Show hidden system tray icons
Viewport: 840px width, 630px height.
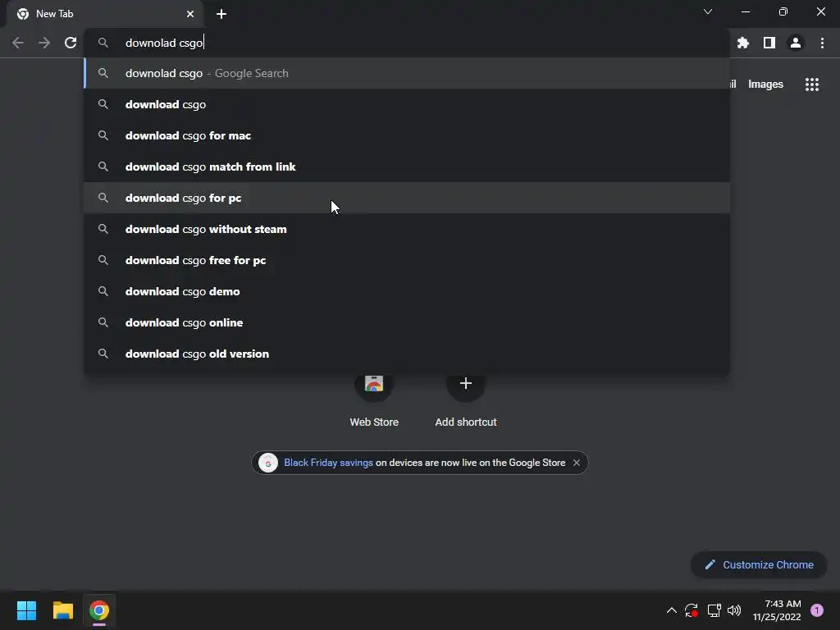click(671, 610)
